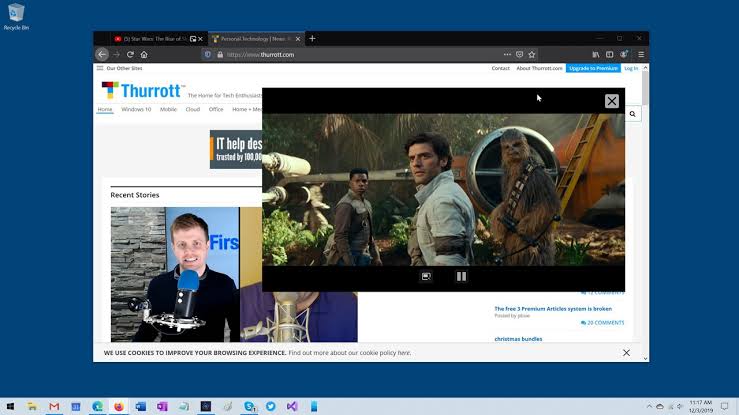Open Word from the taskbar
This screenshot has height=415, width=739.
pyautogui.click(x=140, y=407)
